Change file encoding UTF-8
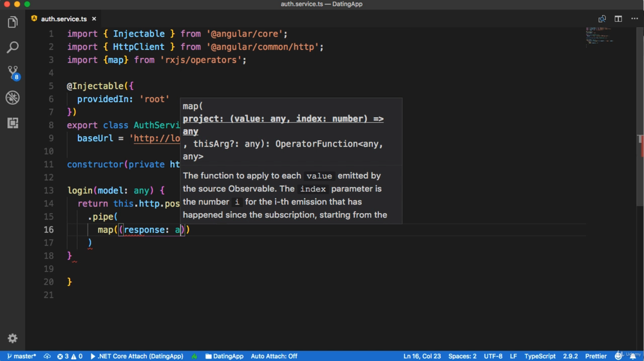The image size is (644, 361). (493, 356)
